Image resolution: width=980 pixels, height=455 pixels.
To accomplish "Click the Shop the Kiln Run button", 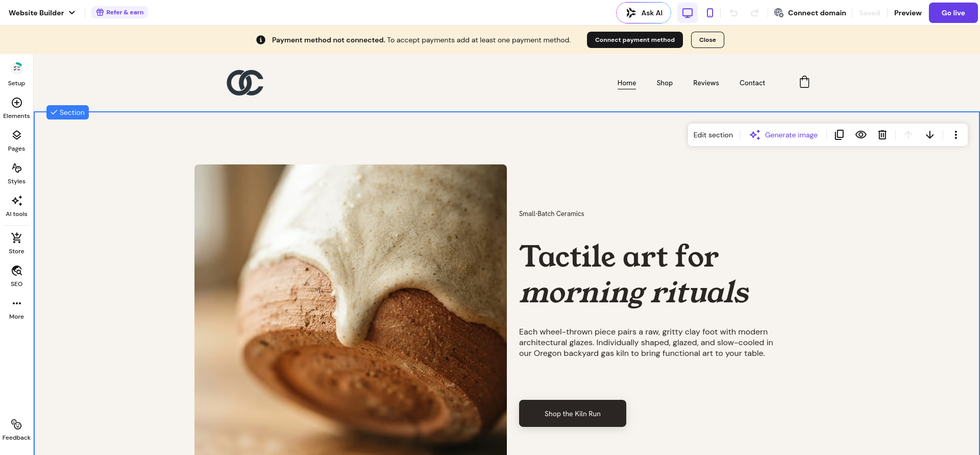I will coord(573,414).
